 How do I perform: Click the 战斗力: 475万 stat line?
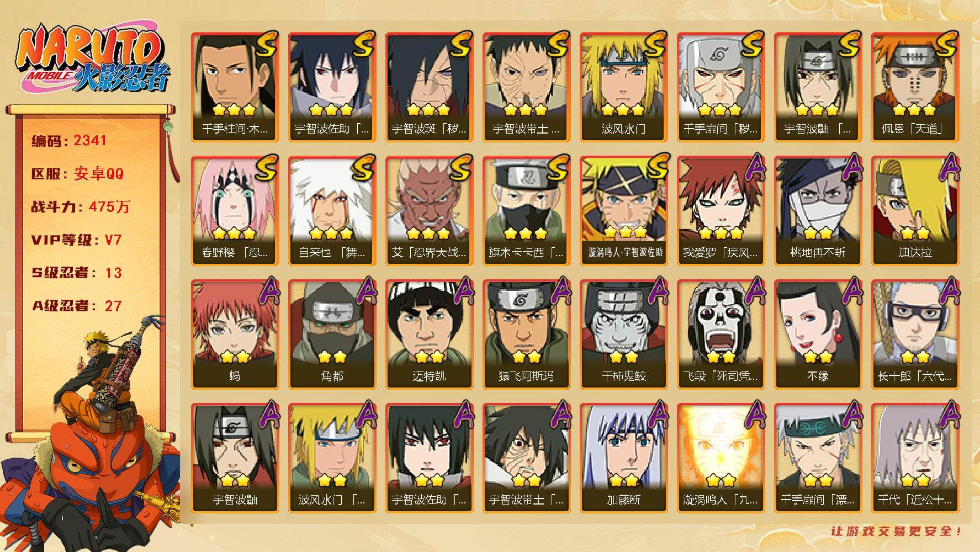click(x=81, y=207)
